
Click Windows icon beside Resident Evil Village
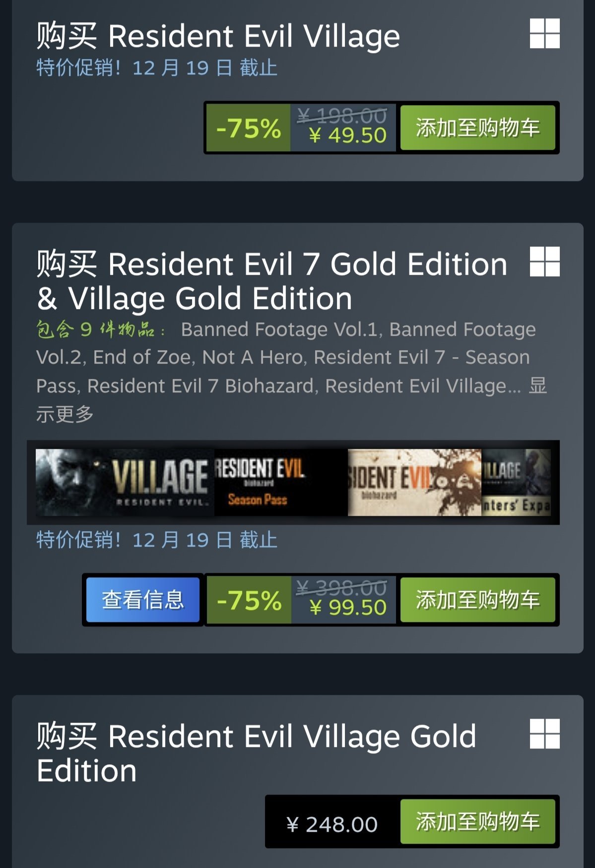tap(544, 33)
